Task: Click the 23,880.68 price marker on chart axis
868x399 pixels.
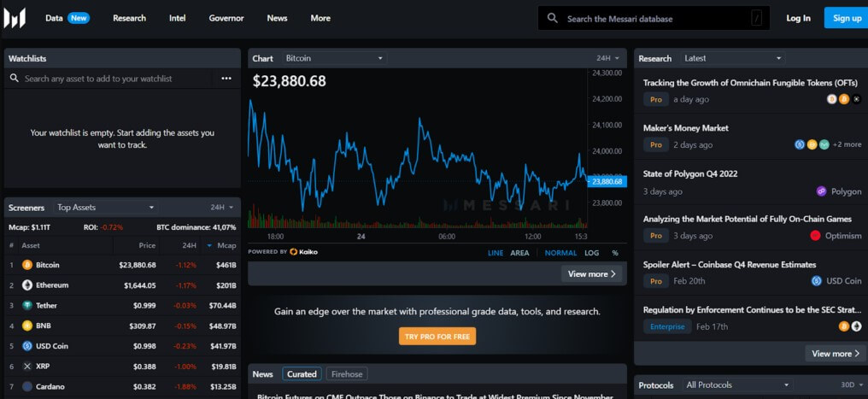Action: pyautogui.click(x=607, y=181)
